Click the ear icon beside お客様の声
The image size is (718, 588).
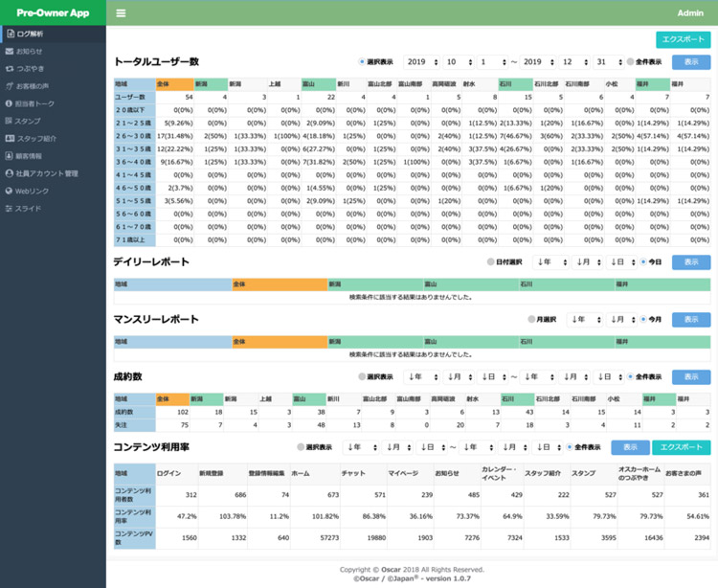[10, 86]
